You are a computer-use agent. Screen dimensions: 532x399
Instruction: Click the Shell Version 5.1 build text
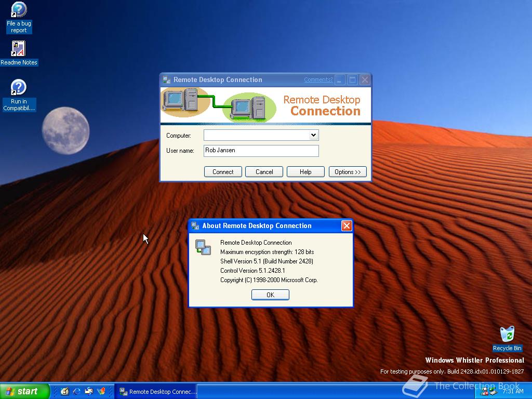pyautogui.click(x=267, y=261)
